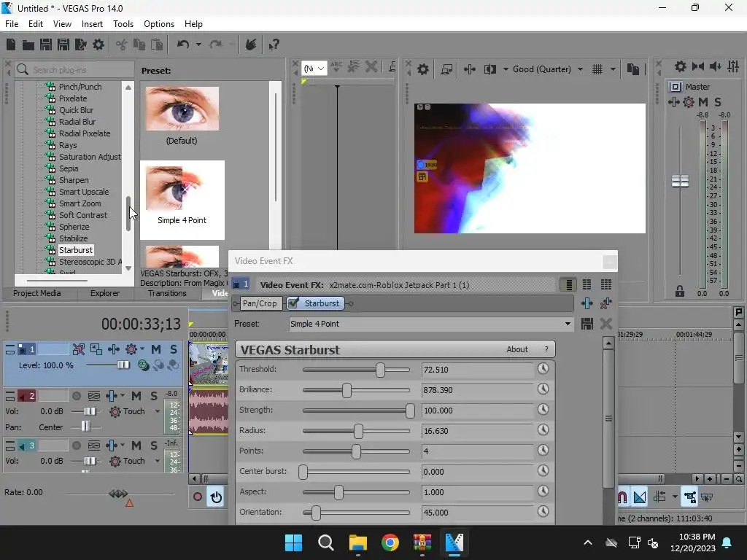Open split-screen view dropdown arrow
Screen dimensions: 747x560
(x=506, y=69)
